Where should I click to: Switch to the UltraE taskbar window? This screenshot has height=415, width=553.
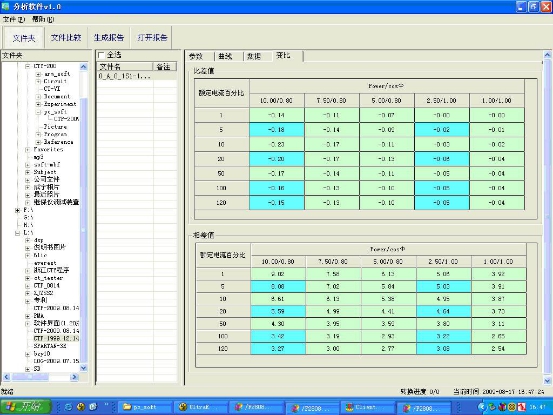[201, 407]
